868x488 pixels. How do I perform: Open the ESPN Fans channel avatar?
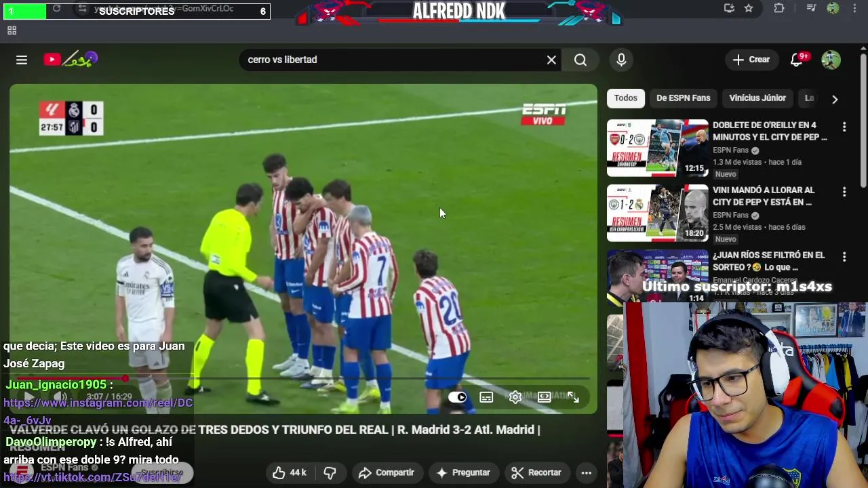click(x=22, y=470)
